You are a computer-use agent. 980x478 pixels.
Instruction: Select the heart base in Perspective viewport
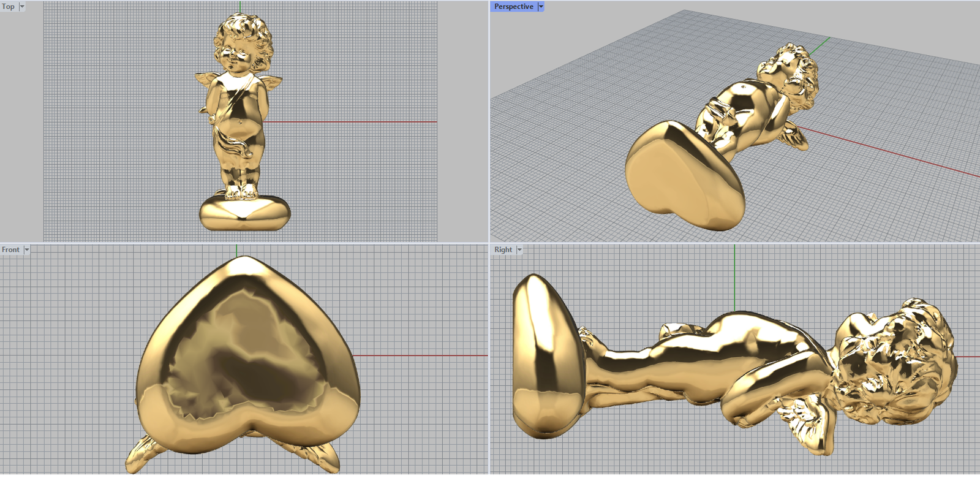click(x=683, y=175)
